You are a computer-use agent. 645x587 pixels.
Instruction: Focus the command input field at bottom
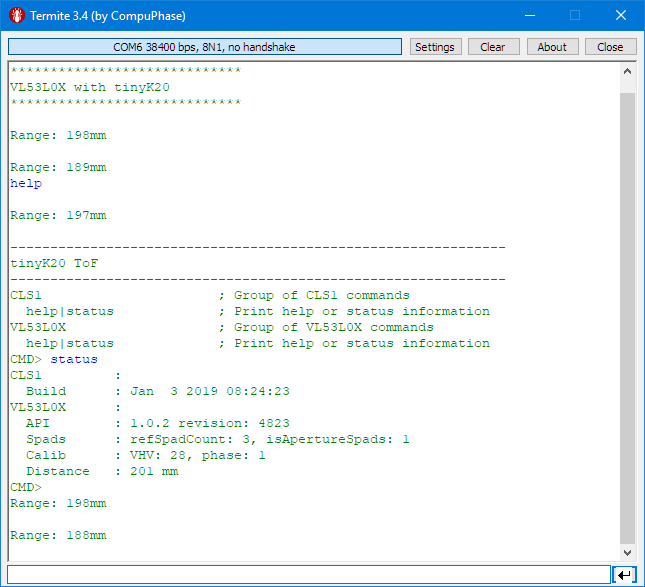pos(308,574)
